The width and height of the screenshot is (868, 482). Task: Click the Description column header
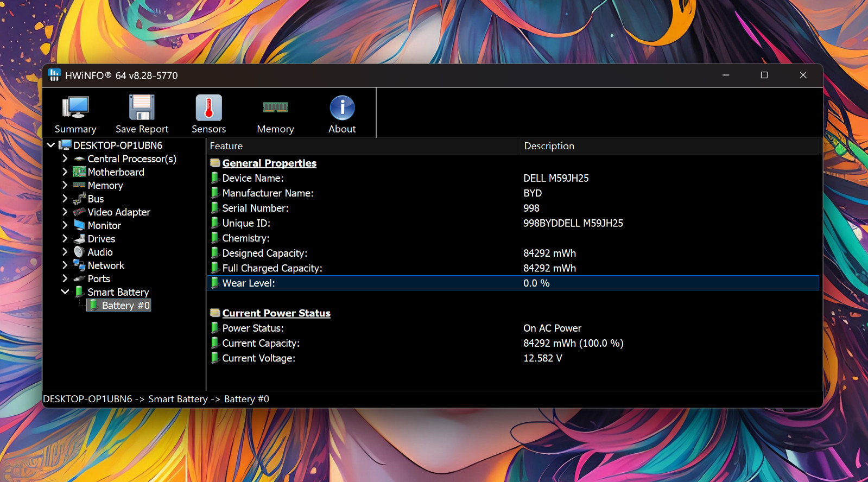point(670,146)
